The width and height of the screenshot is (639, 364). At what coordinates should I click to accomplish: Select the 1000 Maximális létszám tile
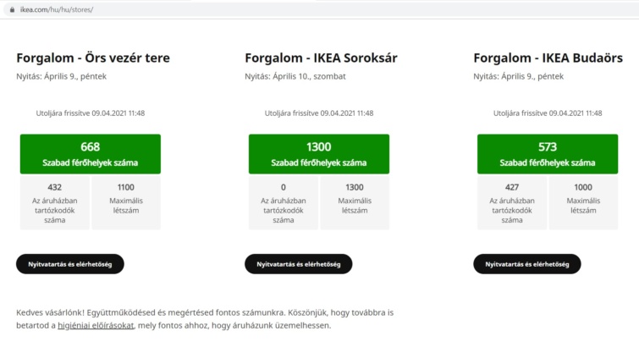point(583,202)
